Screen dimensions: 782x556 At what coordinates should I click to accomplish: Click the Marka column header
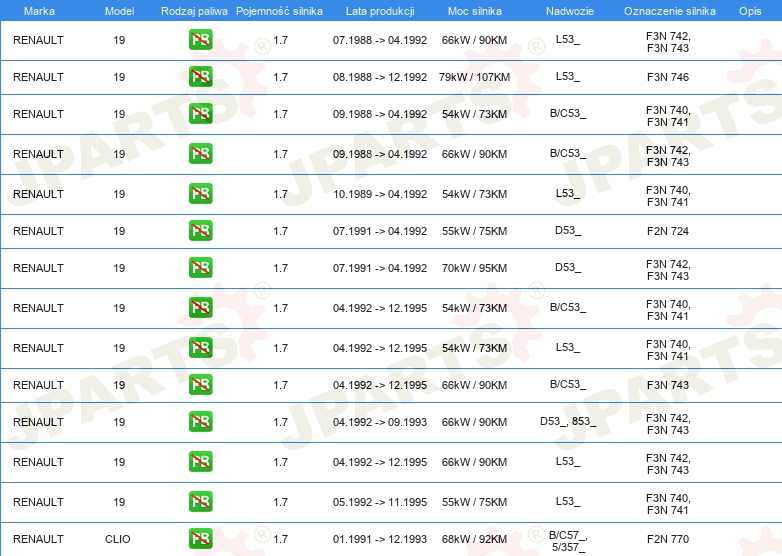click(39, 11)
